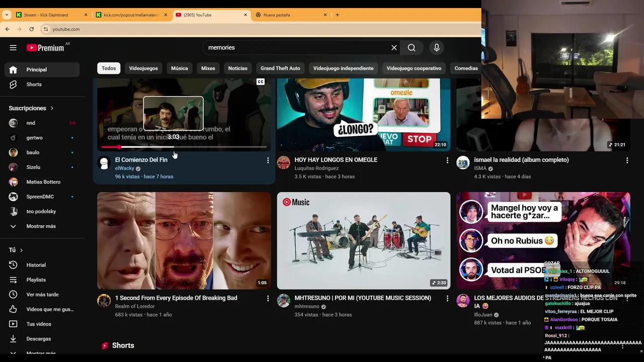Open the browser tab list dropdown
644x362 pixels.
[x=7, y=15]
